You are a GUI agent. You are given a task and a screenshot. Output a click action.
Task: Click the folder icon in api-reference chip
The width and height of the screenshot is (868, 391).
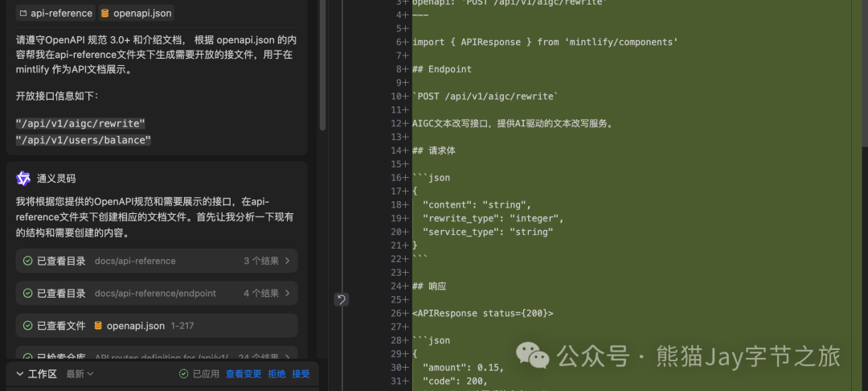23,14
